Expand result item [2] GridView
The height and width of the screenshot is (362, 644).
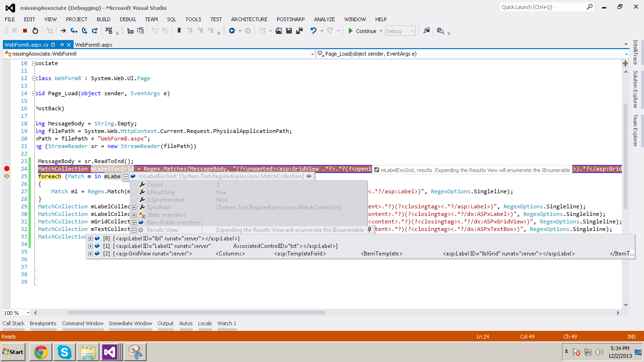click(x=90, y=254)
